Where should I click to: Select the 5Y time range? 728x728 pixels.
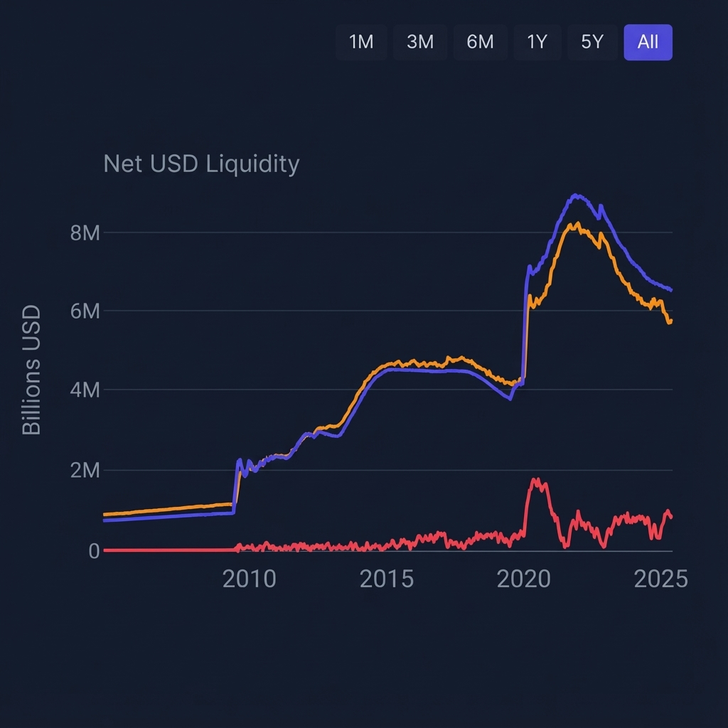592,43
